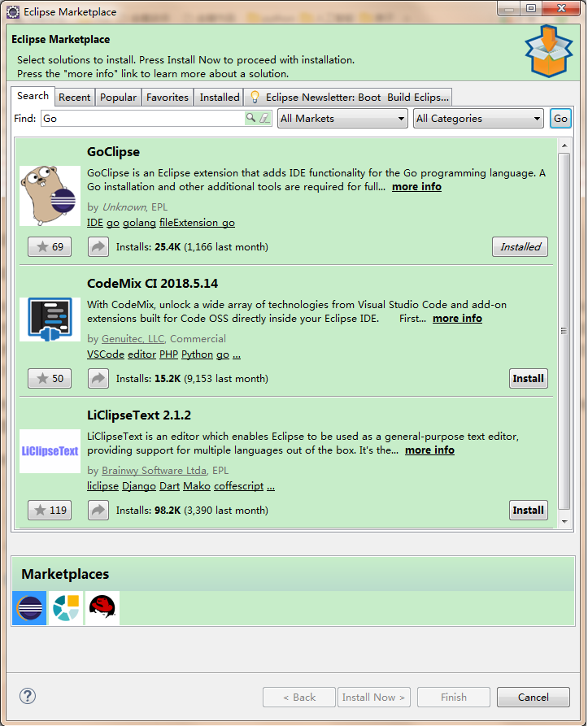Open help with the question mark icon
This screenshot has width=588, height=726.
click(x=28, y=696)
